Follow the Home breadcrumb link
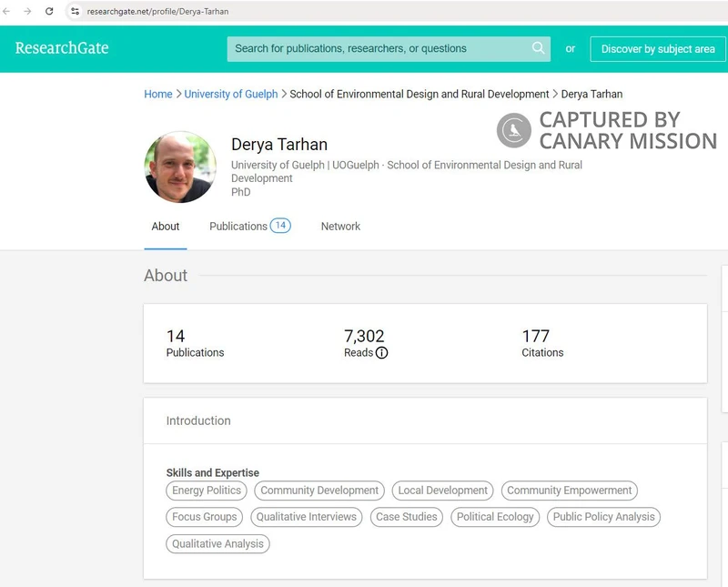The width and height of the screenshot is (728, 587). click(158, 94)
